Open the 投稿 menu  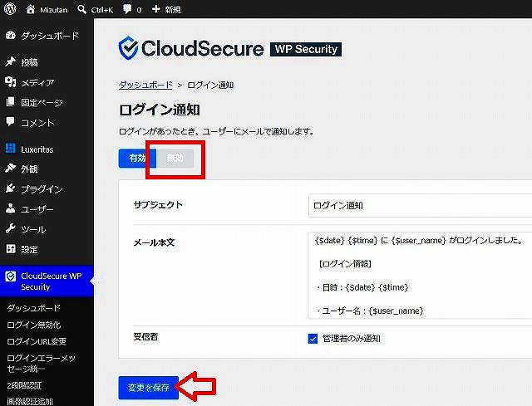(29, 62)
